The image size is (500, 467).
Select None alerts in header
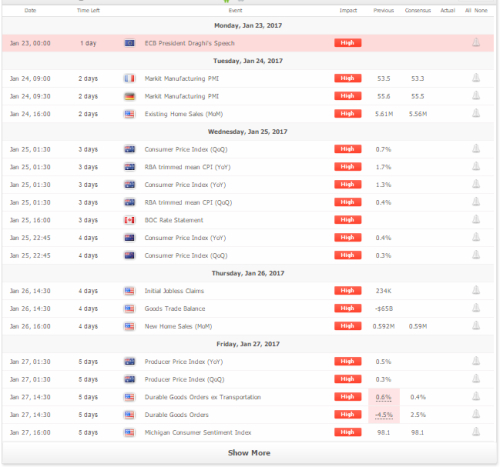click(481, 10)
